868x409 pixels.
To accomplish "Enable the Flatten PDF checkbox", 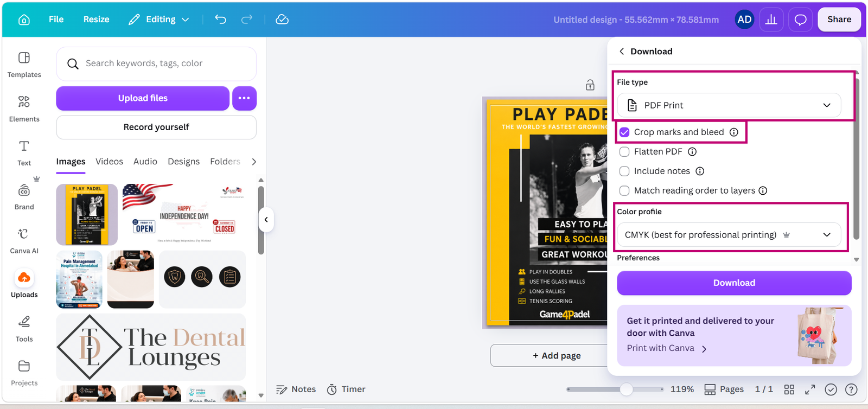I will point(624,152).
